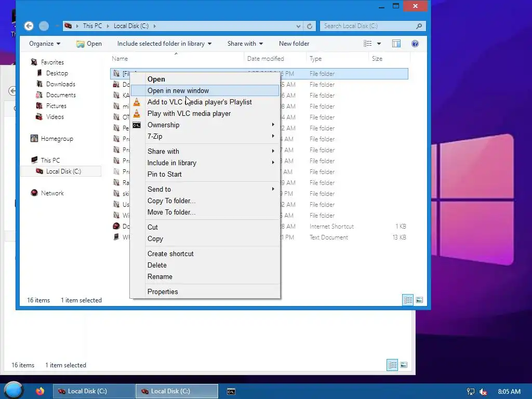Select Downloads in Favorites sidebar
The image size is (532, 399).
click(x=60, y=84)
